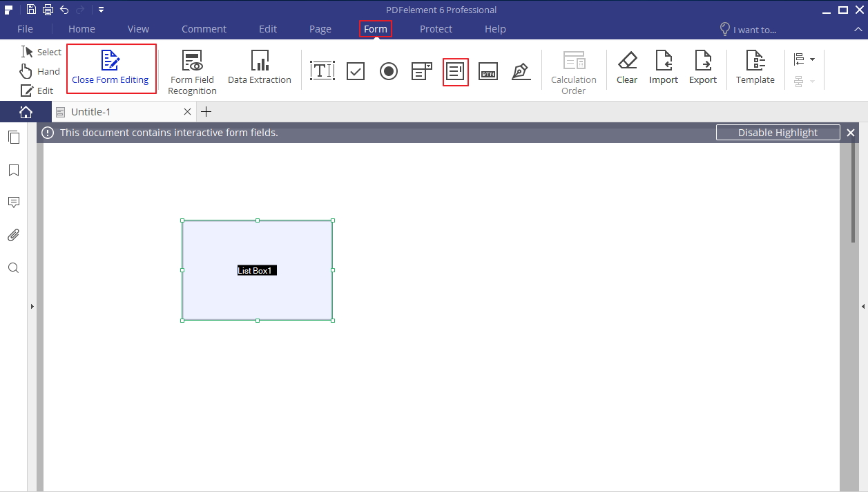Click the Disable Highlight button
868x492 pixels.
click(x=778, y=132)
